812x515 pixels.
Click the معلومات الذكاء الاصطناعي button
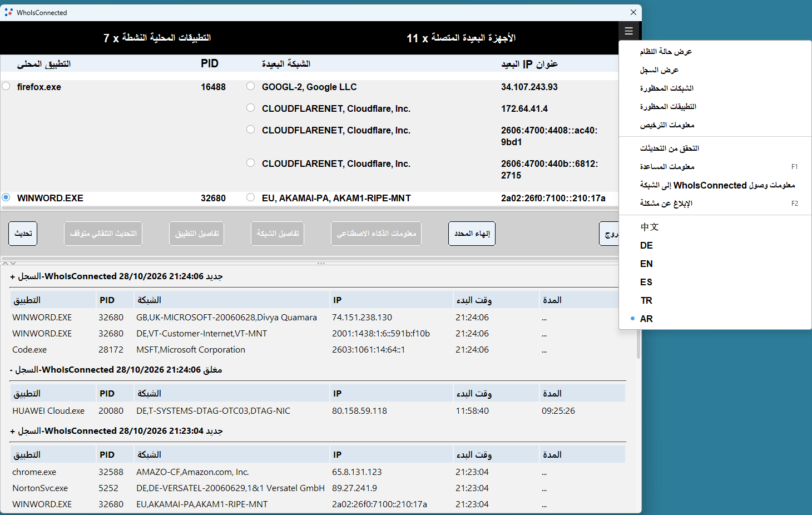(x=376, y=234)
